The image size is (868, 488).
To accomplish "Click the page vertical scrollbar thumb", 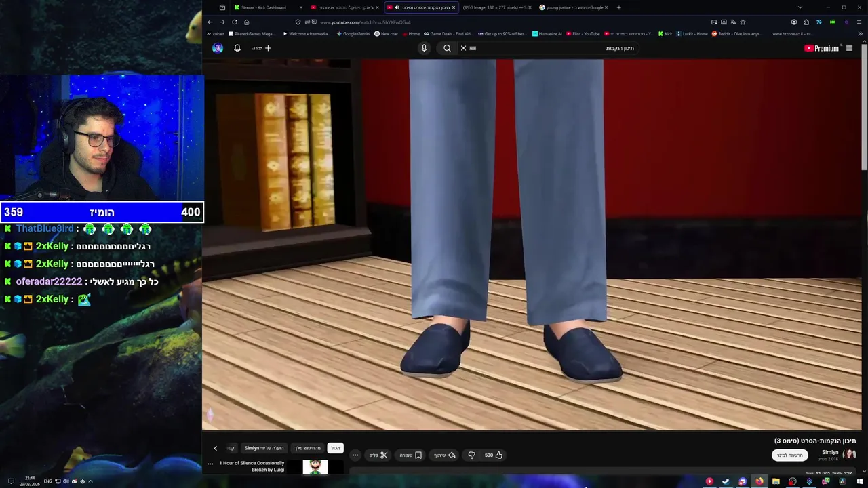I will point(864,108).
